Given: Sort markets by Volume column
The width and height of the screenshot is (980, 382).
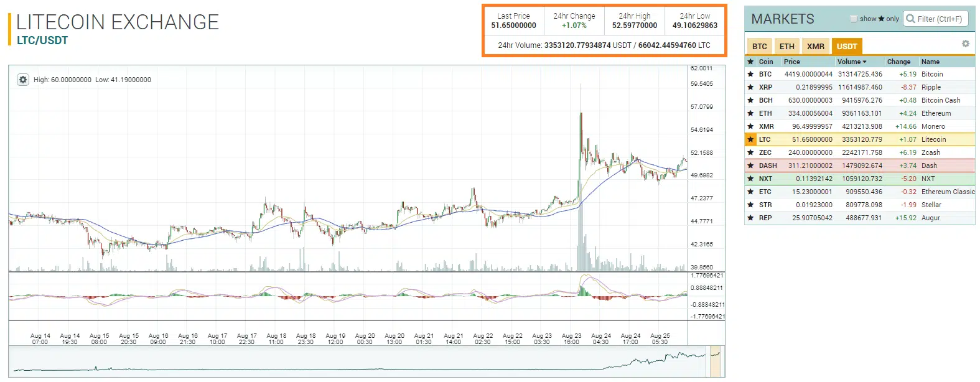Looking at the screenshot, I should tap(852, 62).
